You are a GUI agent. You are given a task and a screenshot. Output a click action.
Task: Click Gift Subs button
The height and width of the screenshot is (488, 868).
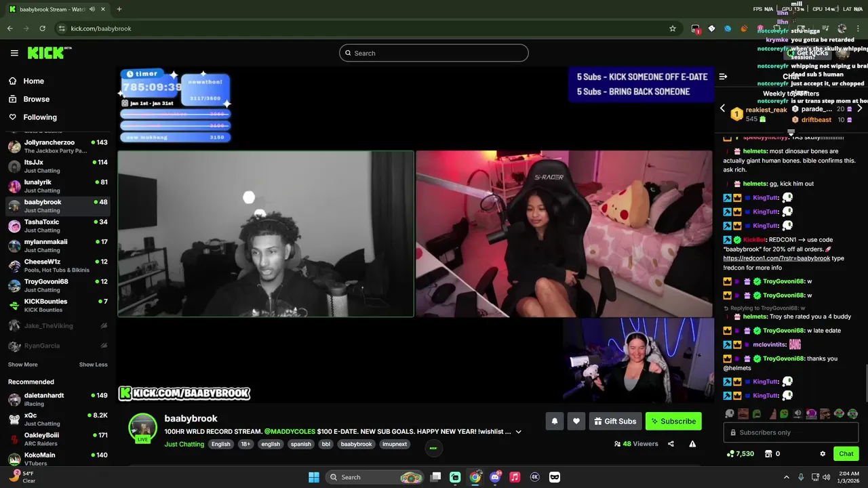point(615,421)
